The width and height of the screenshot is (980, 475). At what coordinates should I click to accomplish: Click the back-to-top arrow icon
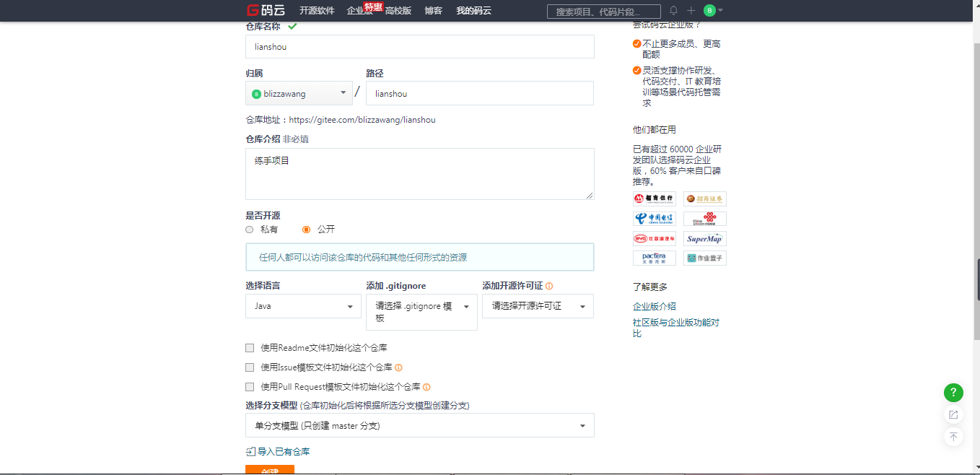(x=953, y=437)
